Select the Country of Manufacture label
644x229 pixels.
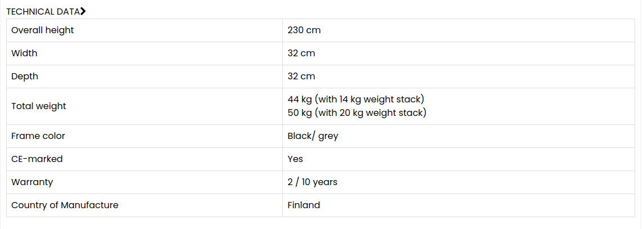click(x=65, y=205)
